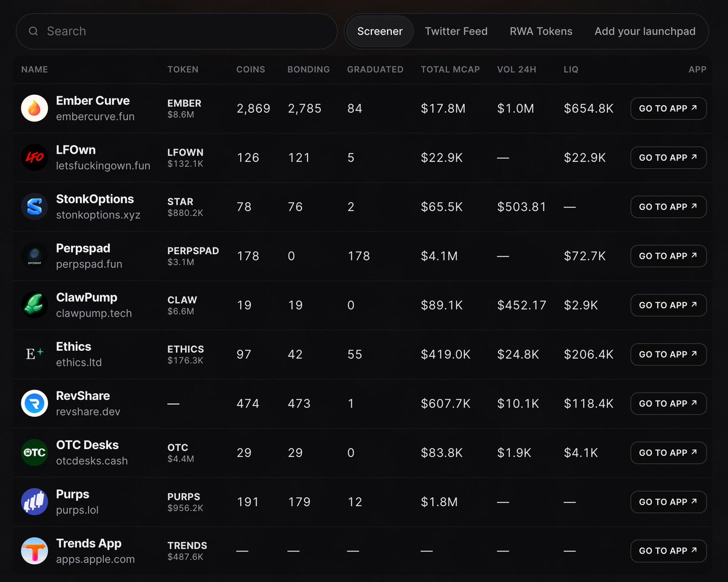
Task: Sort by the VOL 24H column header
Action: point(517,70)
